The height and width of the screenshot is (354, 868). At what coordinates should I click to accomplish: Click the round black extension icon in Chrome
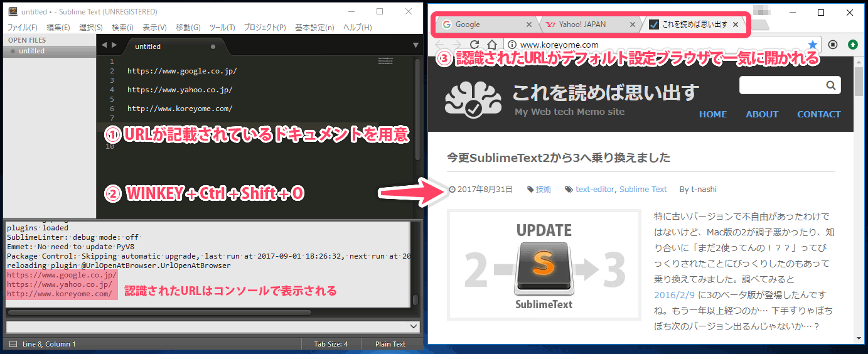(x=833, y=45)
